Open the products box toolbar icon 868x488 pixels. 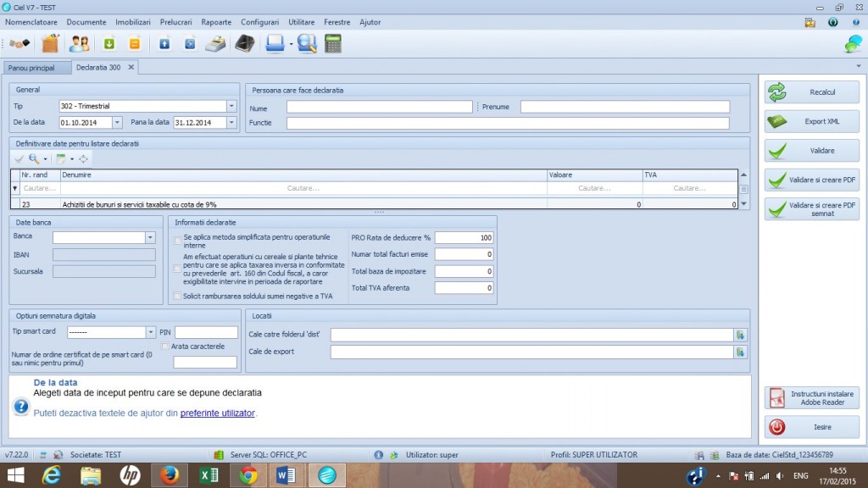50,43
